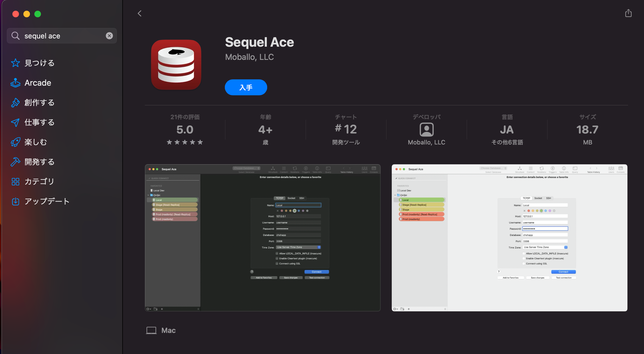Open the 見つける star sidebar item
The width and height of the screenshot is (644, 354).
tap(39, 63)
